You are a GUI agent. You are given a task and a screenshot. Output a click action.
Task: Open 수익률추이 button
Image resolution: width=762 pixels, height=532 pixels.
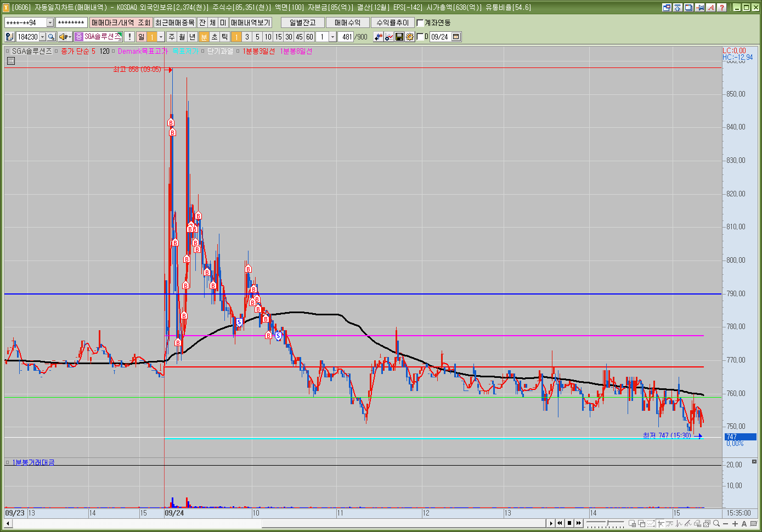393,22
